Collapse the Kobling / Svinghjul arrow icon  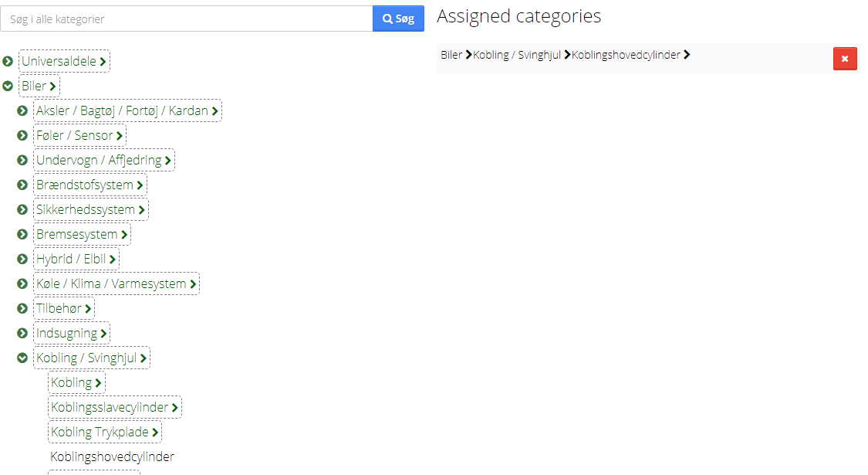point(22,358)
